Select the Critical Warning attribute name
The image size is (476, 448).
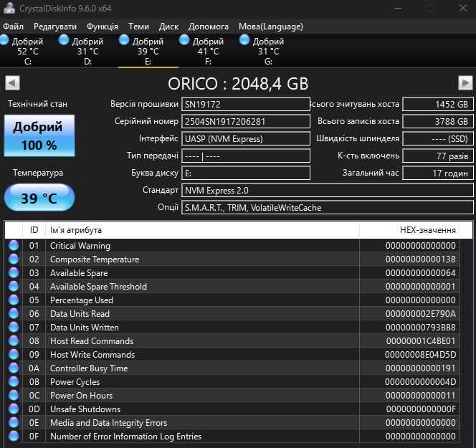tap(80, 246)
